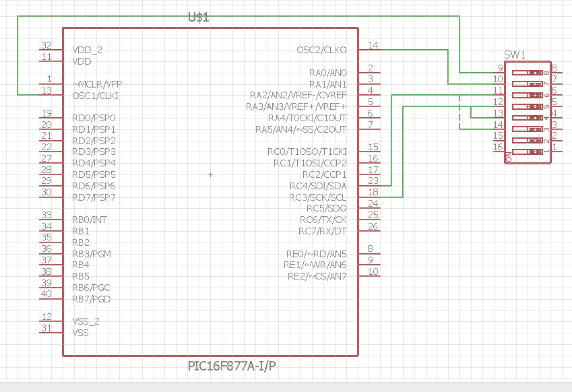Select the OSC1/CLKI pin label
Image resolution: width=572 pixels, height=392 pixels.
[x=95, y=96]
